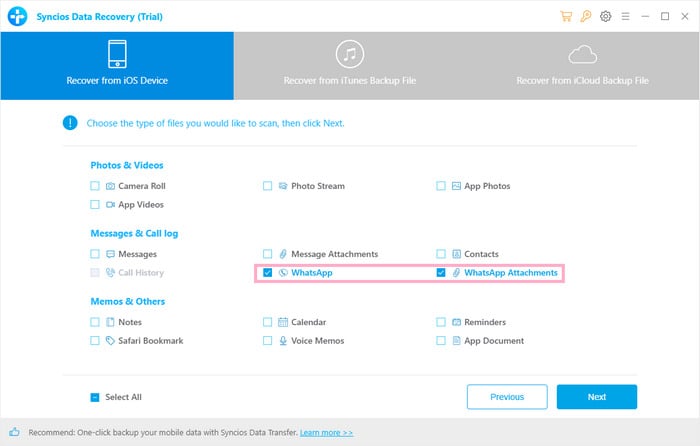
Task: Open the shopping cart purchase icon
Action: click(566, 17)
